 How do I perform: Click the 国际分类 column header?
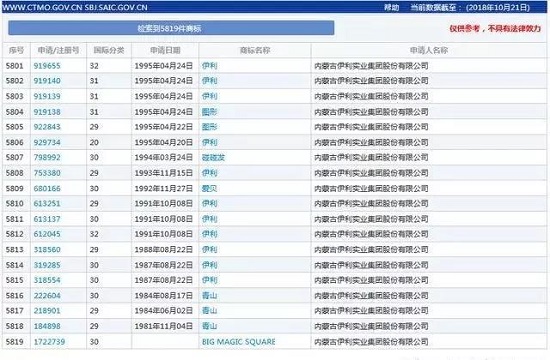pyautogui.click(x=109, y=50)
